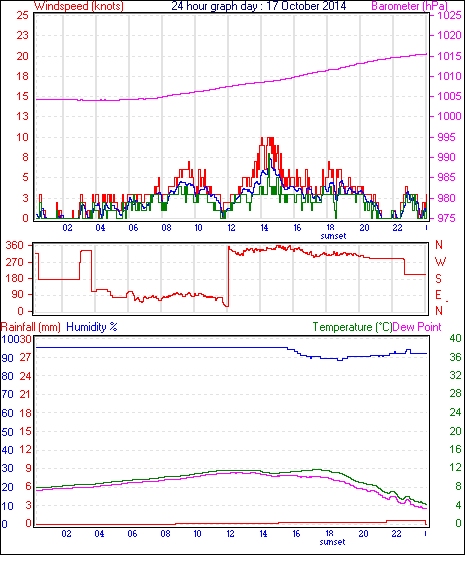Click the wind direction jump at noon
The height and width of the screenshot is (563, 465).
pos(228,276)
